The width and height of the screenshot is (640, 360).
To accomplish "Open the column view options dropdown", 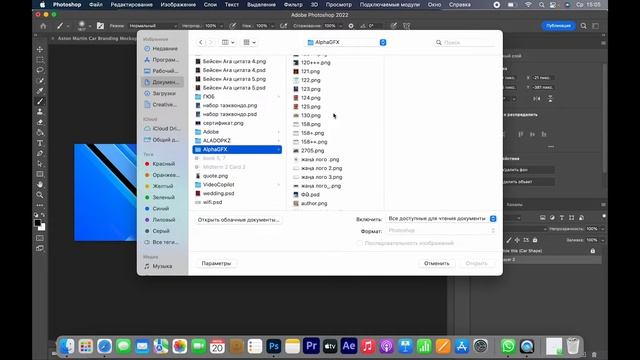I will point(228,42).
